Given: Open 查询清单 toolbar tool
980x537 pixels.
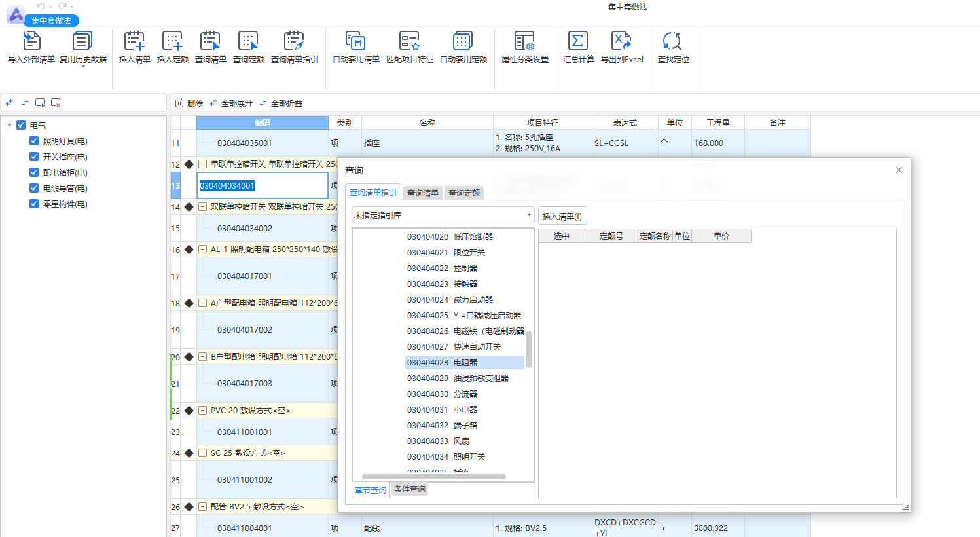Looking at the screenshot, I should click(211, 47).
